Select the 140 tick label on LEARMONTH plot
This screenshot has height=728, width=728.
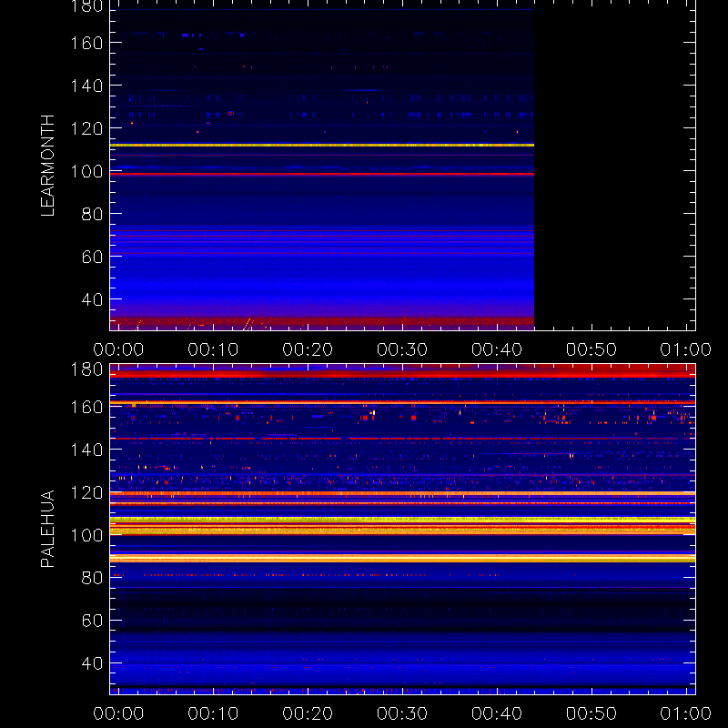click(86, 86)
